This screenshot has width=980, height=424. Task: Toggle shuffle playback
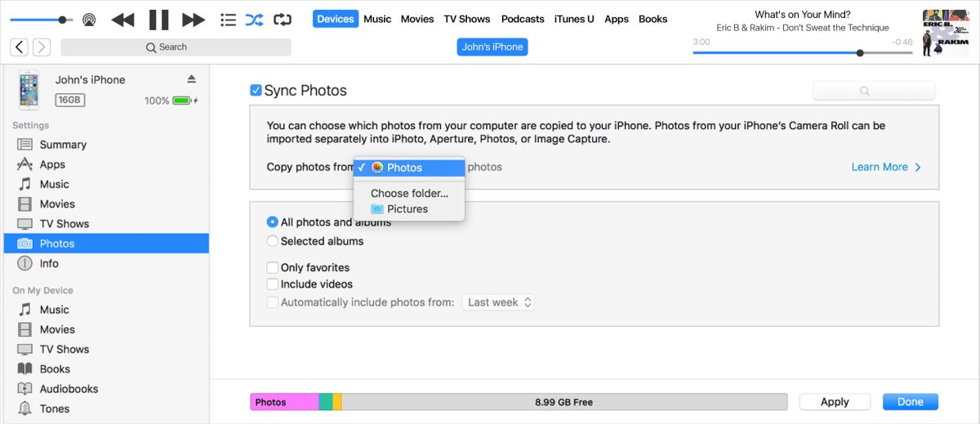[x=254, y=20]
